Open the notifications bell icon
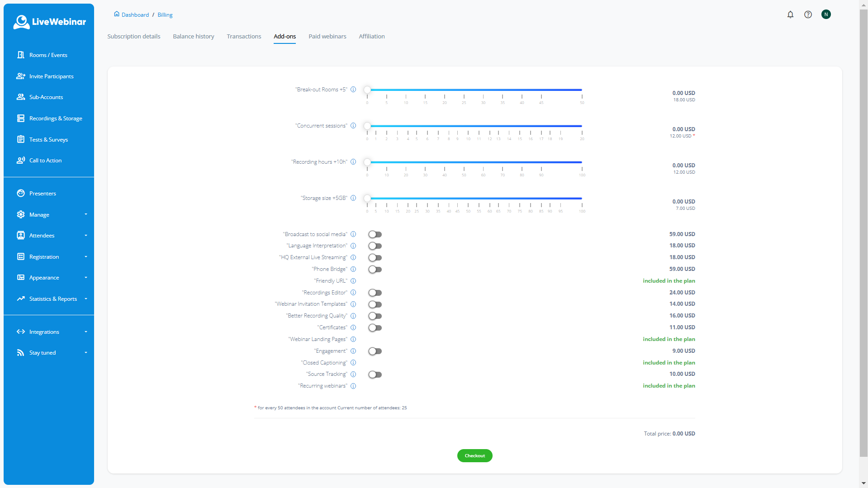868x488 pixels. pyautogui.click(x=790, y=14)
